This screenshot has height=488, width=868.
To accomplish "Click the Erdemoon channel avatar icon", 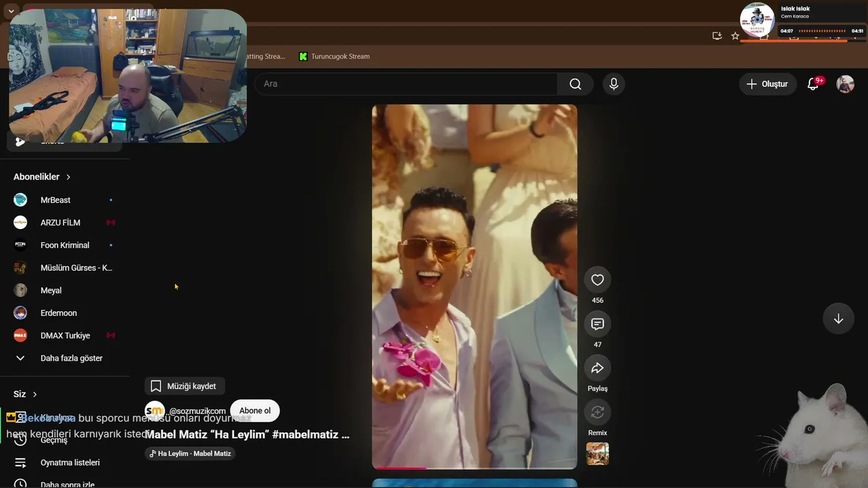I will (20, 313).
